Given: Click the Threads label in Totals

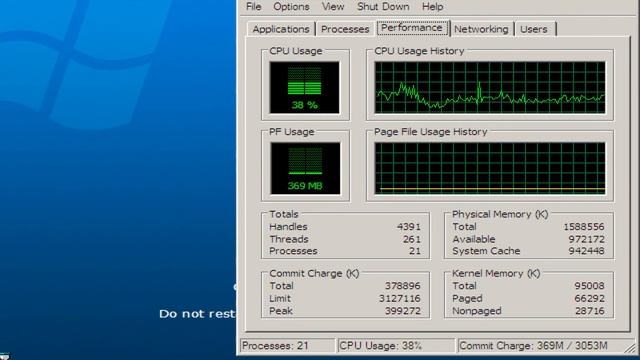Looking at the screenshot, I should click(x=289, y=239).
